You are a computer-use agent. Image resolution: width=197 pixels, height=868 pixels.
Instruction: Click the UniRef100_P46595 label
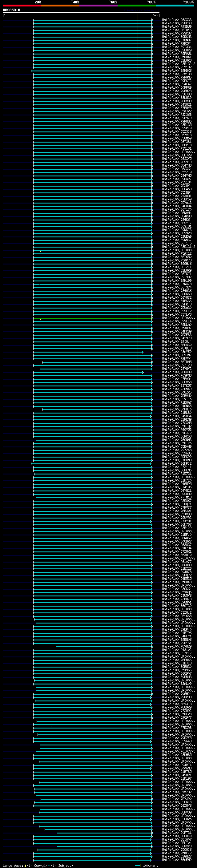pyautogui.click(x=177, y=484)
